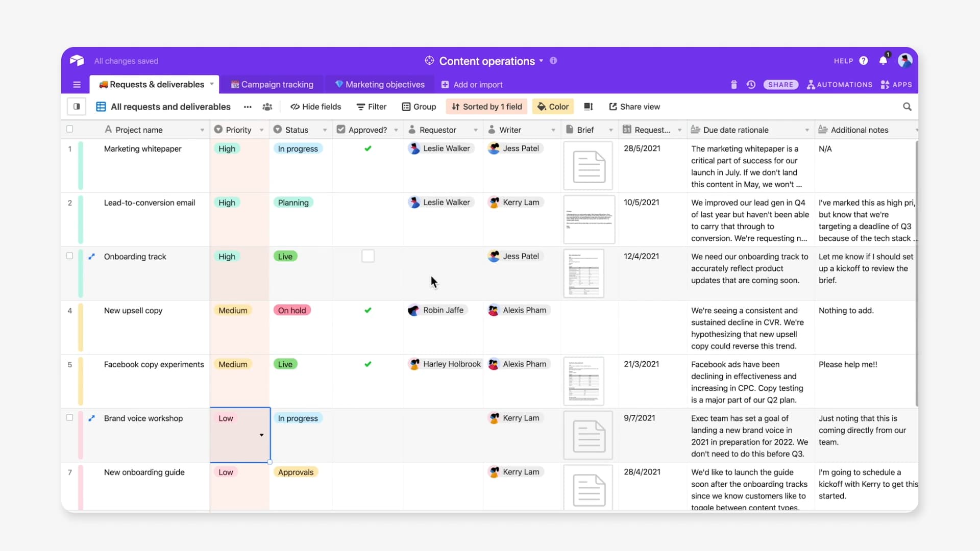
Task: Expand the Brand voice workshop record
Action: 92,418
